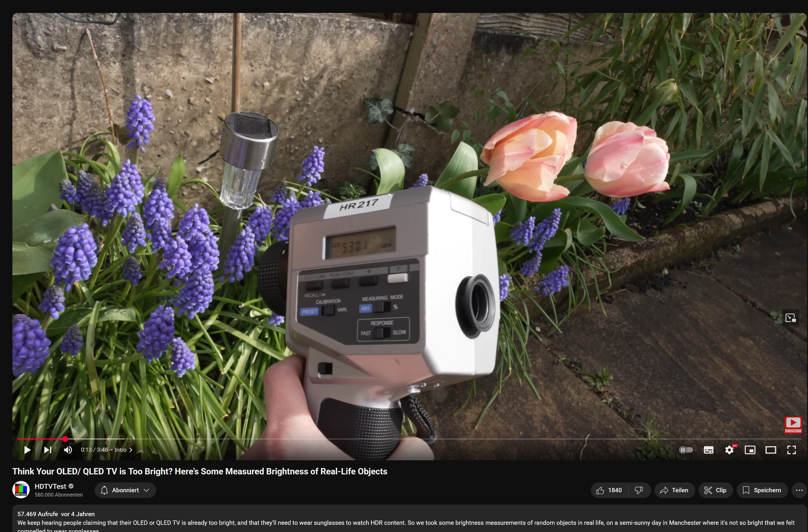Click the Subscribe watermark in the video
The image size is (808, 532).
tap(793, 425)
